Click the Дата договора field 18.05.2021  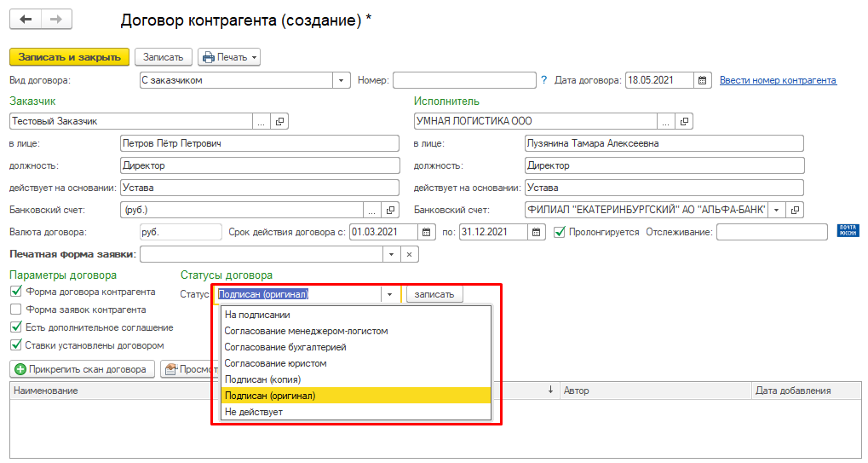(x=659, y=80)
